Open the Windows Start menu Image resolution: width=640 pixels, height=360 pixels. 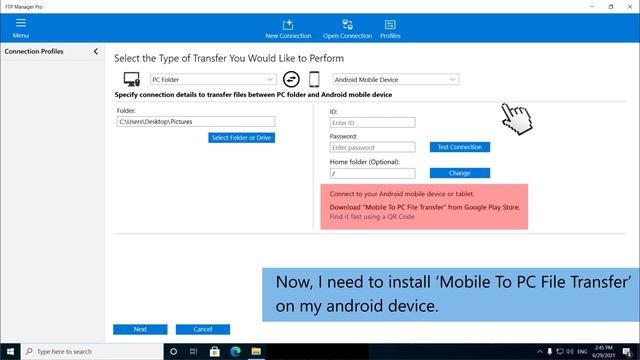pyautogui.click(x=10, y=351)
